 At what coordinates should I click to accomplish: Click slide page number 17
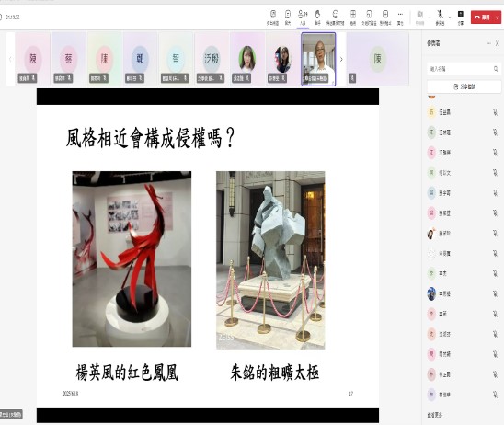(351, 394)
